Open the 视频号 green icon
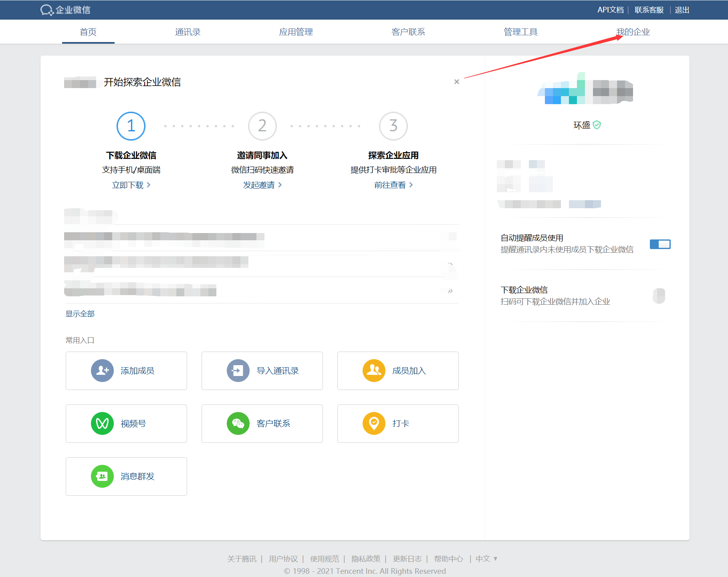728x577 pixels. pos(103,424)
